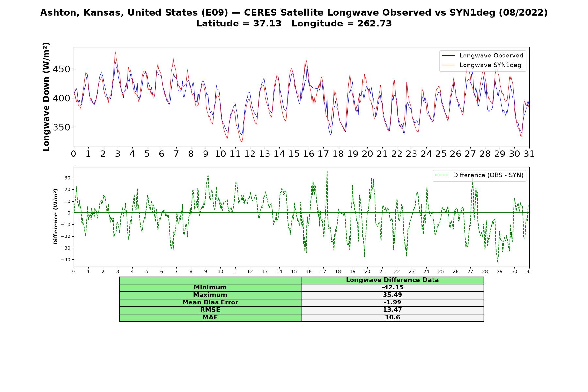The width and height of the screenshot is (588, 392).
Task: Click the chart title mentioning Ashton, Kansas
Action: tap(294, 13)
